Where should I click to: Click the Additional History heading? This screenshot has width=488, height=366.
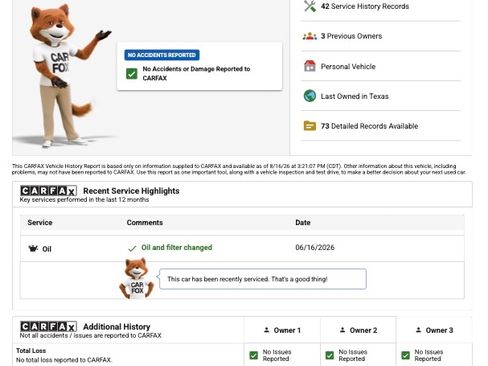tap(117, 326)
